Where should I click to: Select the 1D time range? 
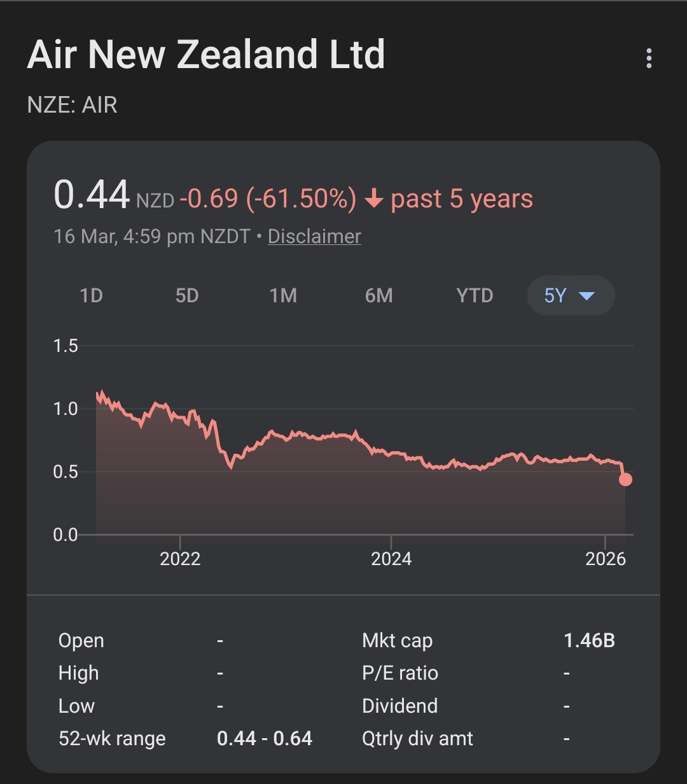point(91,296)
